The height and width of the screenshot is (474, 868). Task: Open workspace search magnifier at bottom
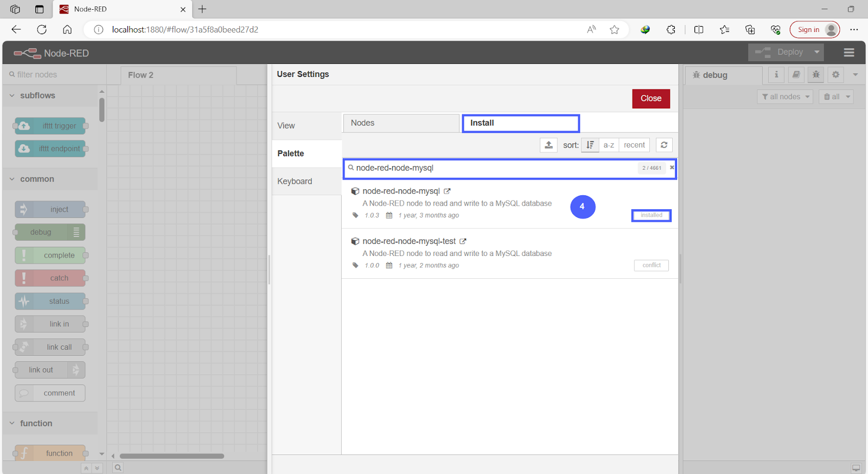click(118, 467)
